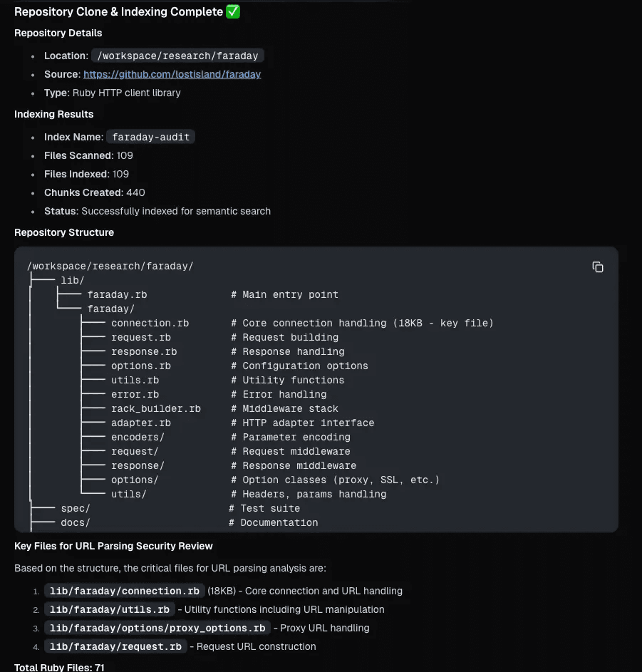Click the lib/faraday/utils.rb code chip
Screen dimensions: 642x672
point(110,609)
